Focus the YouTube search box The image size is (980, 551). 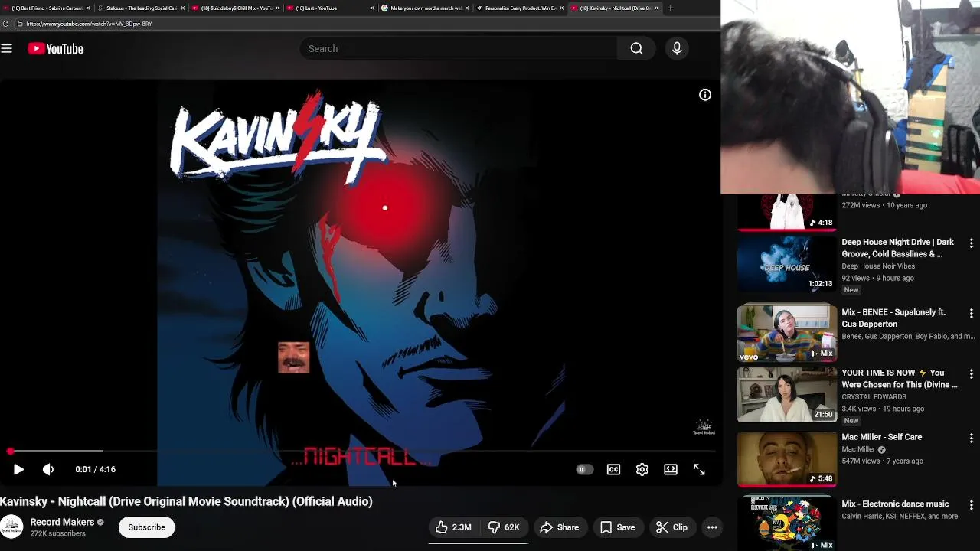point(458,49)
